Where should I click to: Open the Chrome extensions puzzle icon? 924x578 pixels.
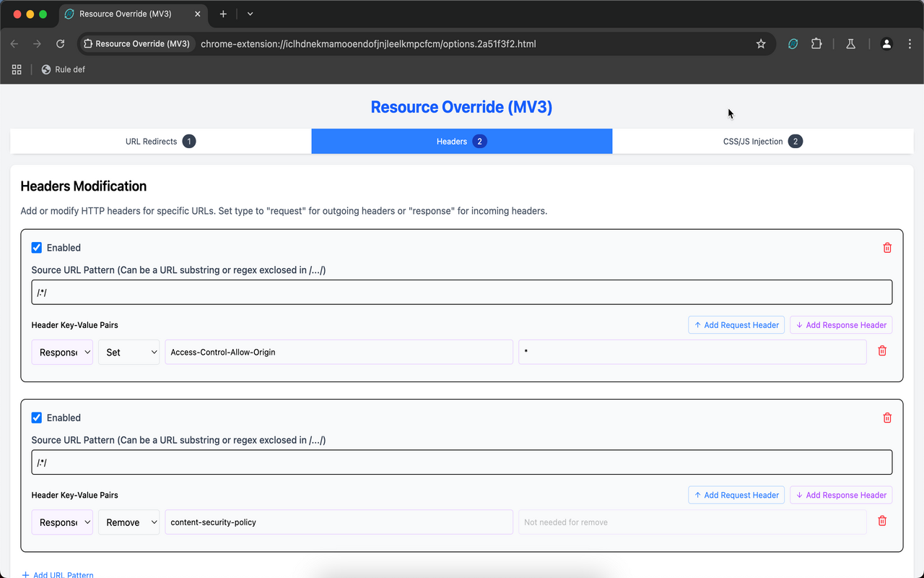coord(816,43)
